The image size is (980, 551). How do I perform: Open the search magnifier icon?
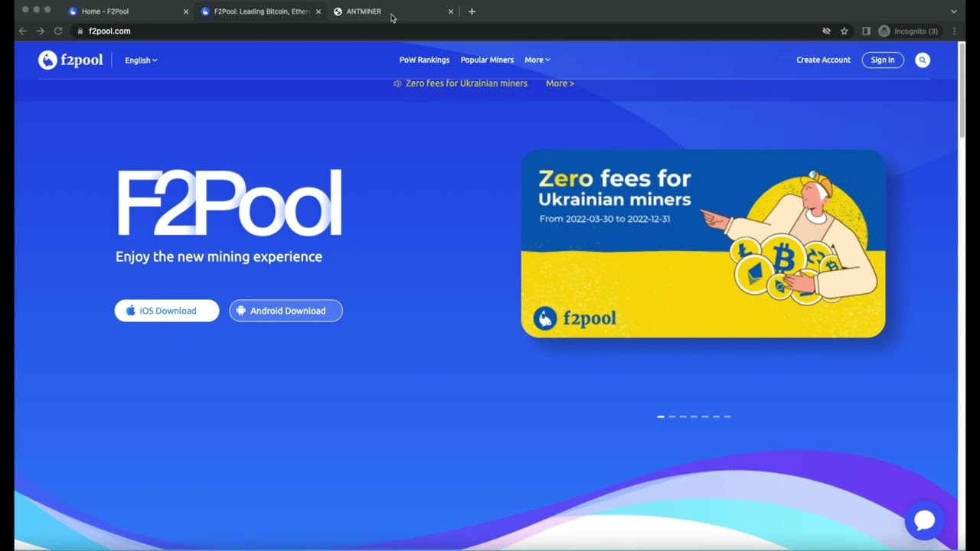pyautogui.click(x=923, y=60)
